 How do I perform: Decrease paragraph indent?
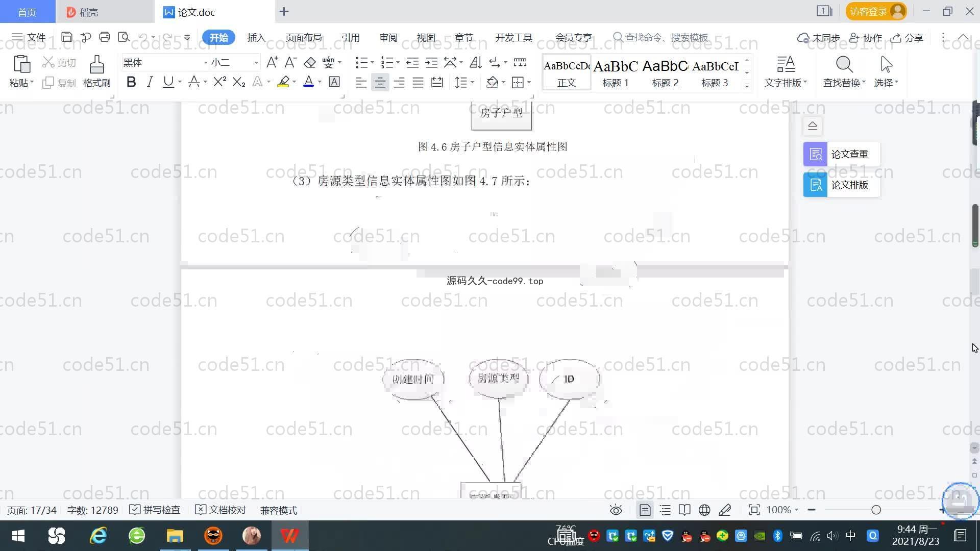412,63
